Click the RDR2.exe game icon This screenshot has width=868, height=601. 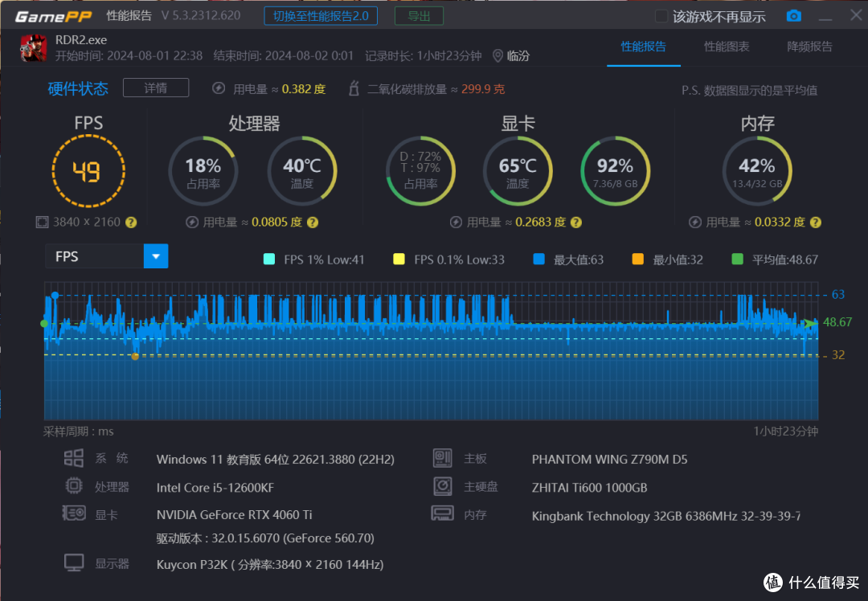pyautogui.click(x=34, y=47)
